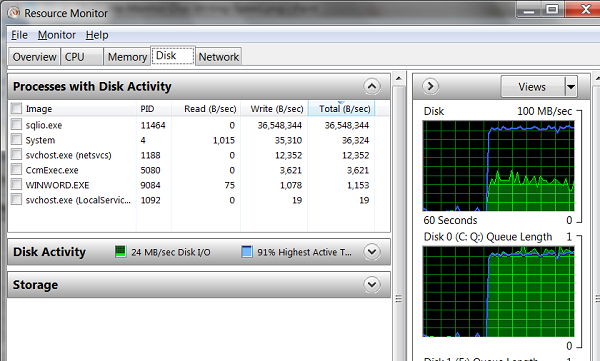
Task: Switch to the CPU tab
Action: [82, 57]
